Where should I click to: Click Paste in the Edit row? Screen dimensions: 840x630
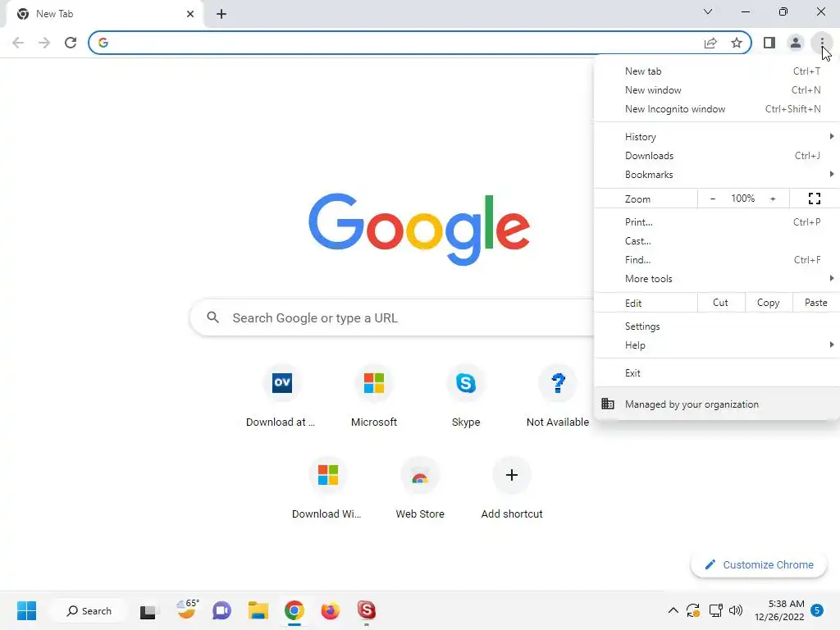(x=815, y=303)
